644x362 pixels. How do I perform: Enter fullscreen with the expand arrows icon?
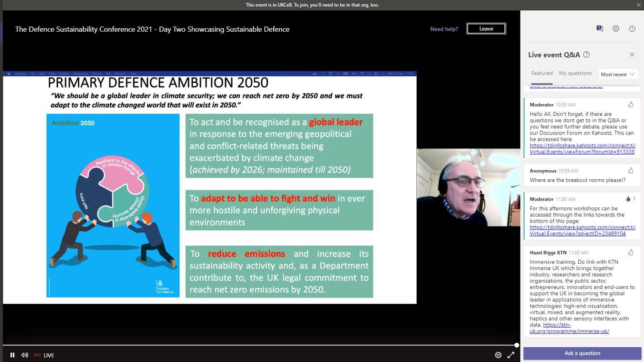(511, 355)
